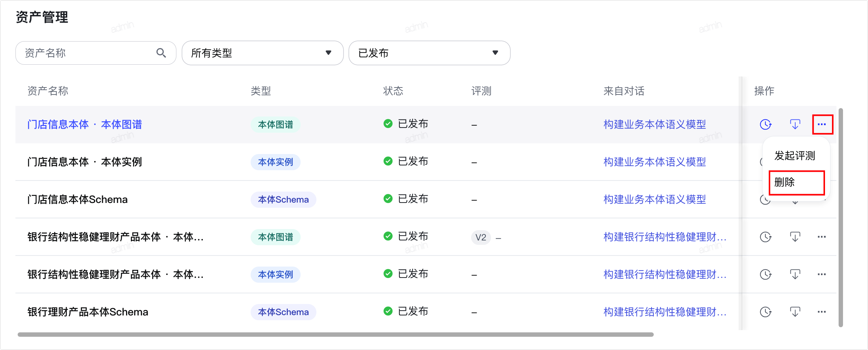Image resolution: width=868 pixels, height=350 pixels.
Task: Open history for the bank 本体图谱 row
Action: tap(765, 237)
